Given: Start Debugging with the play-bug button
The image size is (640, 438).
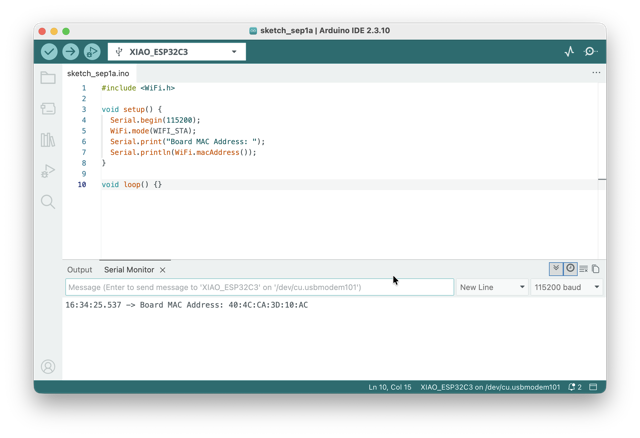Looking at the screenshot, I should [92, 52].
